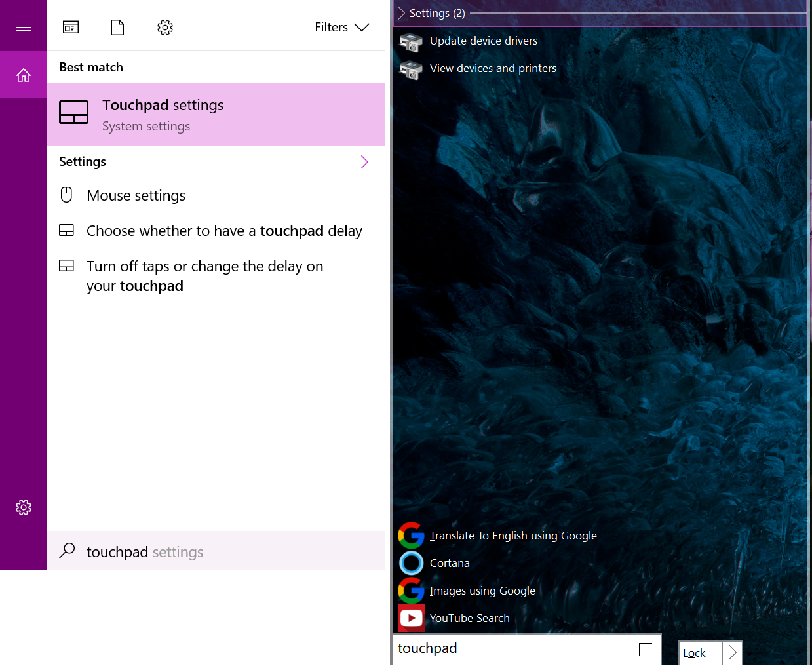The image size is (812, 666).
Task: Open the Touchpad settings best match
Action: click(x=216, y=114)
